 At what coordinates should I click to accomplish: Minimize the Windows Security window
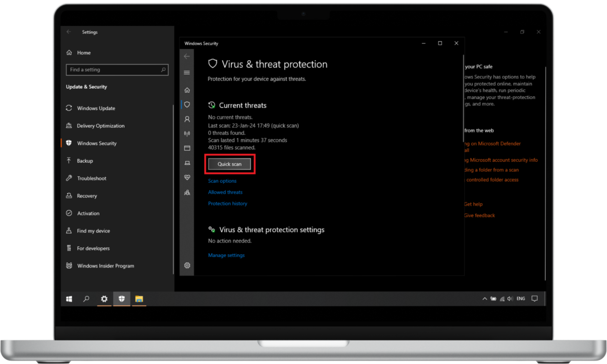point(424,43)
